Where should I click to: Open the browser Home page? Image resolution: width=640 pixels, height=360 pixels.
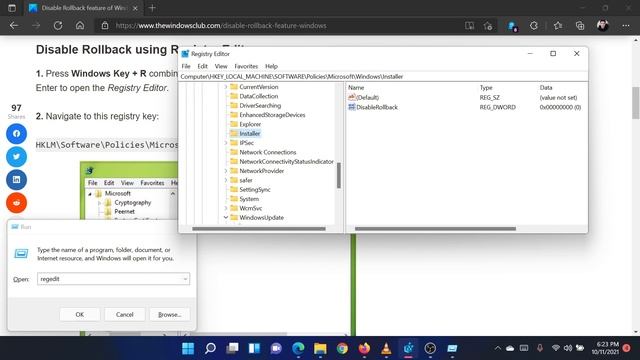coord(80,25)
